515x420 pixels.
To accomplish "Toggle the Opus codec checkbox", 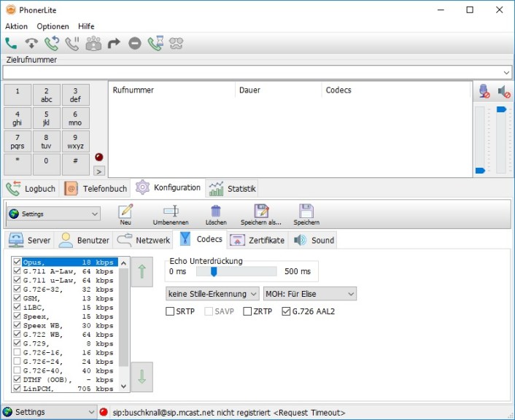I will click(x=17, y=262).
